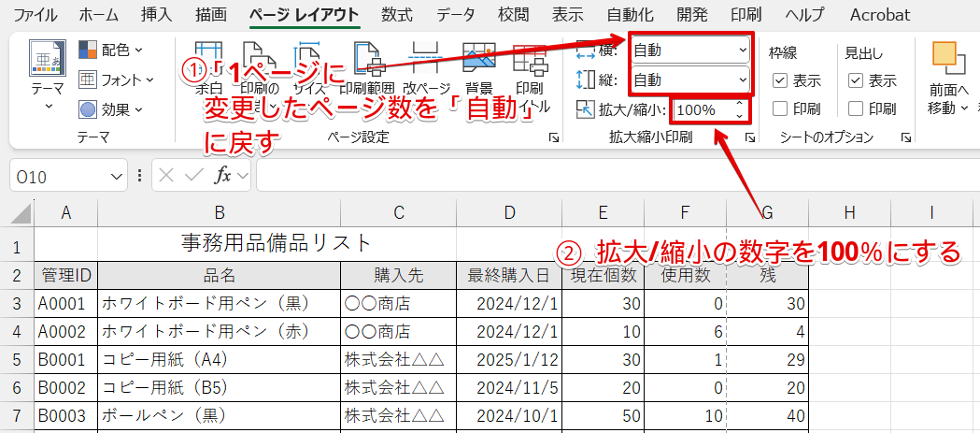The image size is (980, 433).
Task: Click cell コピー用紙（A4）
Action: point(219,359)
